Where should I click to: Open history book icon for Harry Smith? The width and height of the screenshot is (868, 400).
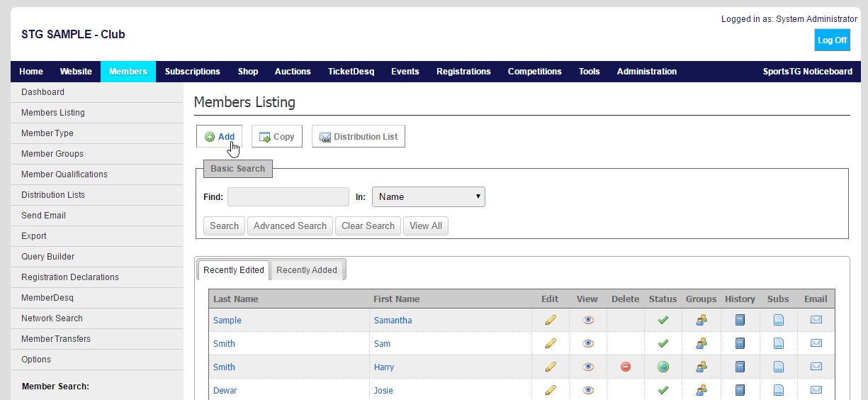click(740, 367)
